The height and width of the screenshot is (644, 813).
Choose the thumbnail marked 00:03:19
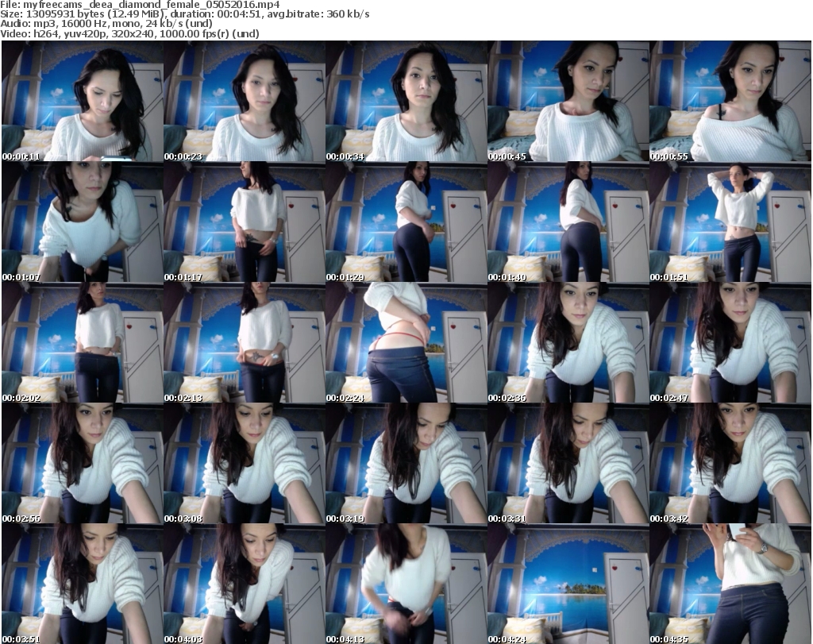[406, 464]
